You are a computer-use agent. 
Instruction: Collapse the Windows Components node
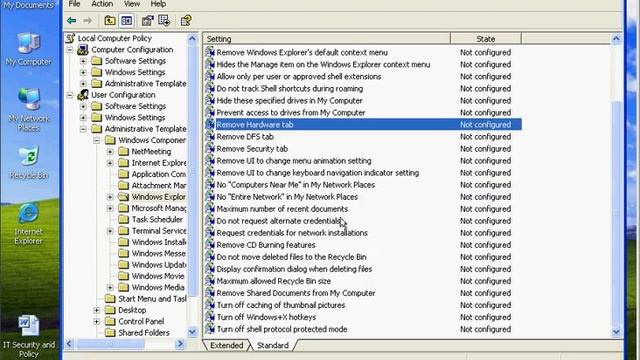click(97, 140)
